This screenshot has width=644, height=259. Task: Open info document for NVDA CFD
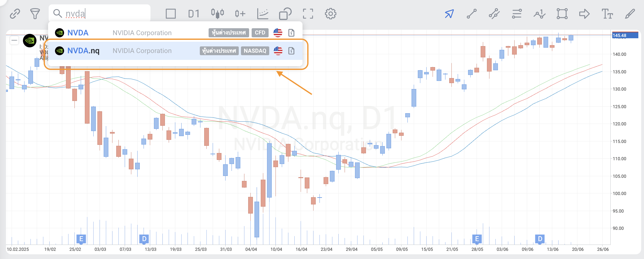point(292,33)
